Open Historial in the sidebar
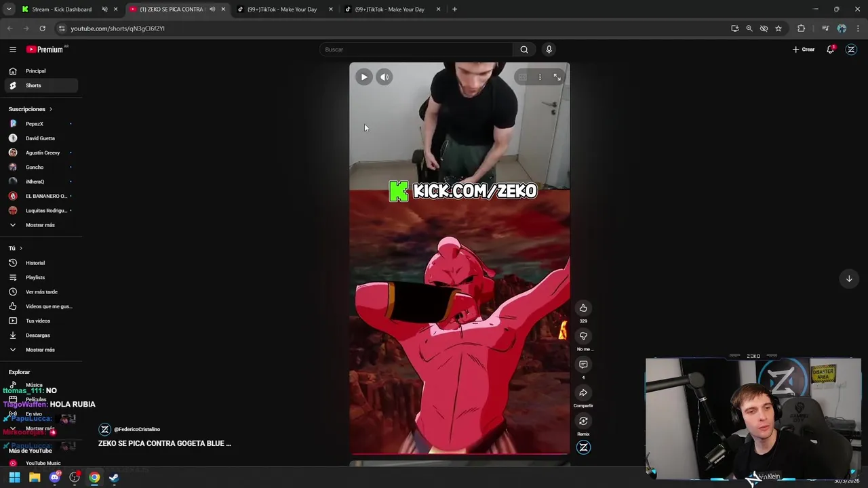 [x=40, y=263]
